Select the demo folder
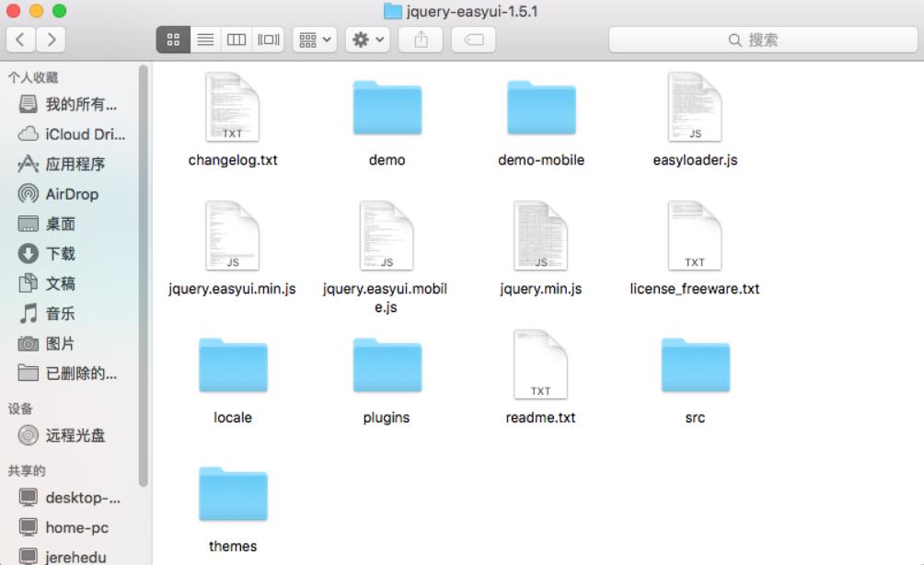Image resolution: width=924 pixels, height=565 pixels. [387, 122]
